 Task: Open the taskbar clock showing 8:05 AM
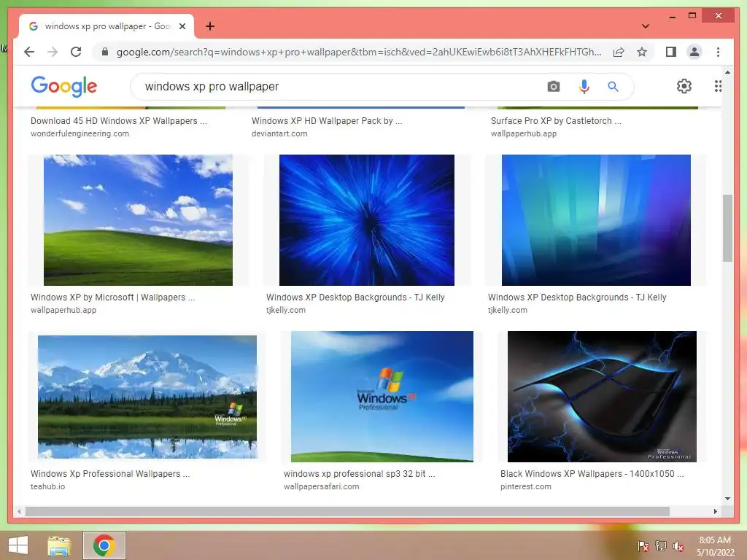coord(715,546)
